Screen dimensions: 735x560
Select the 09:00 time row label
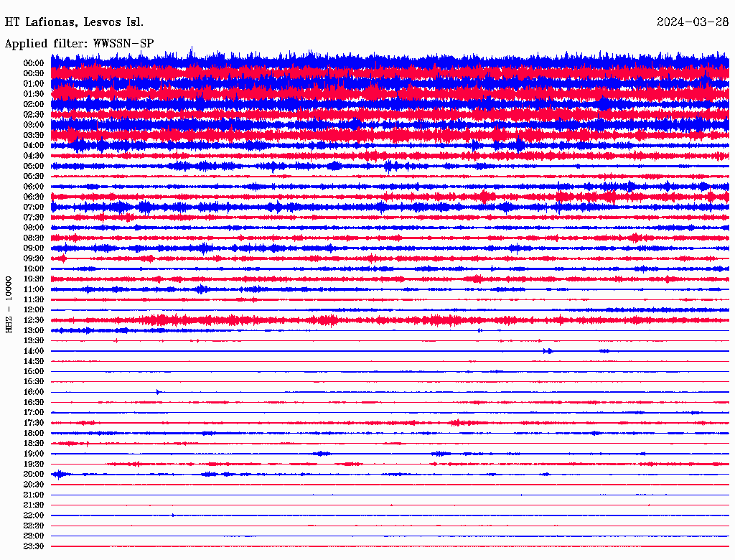[34, 248]
